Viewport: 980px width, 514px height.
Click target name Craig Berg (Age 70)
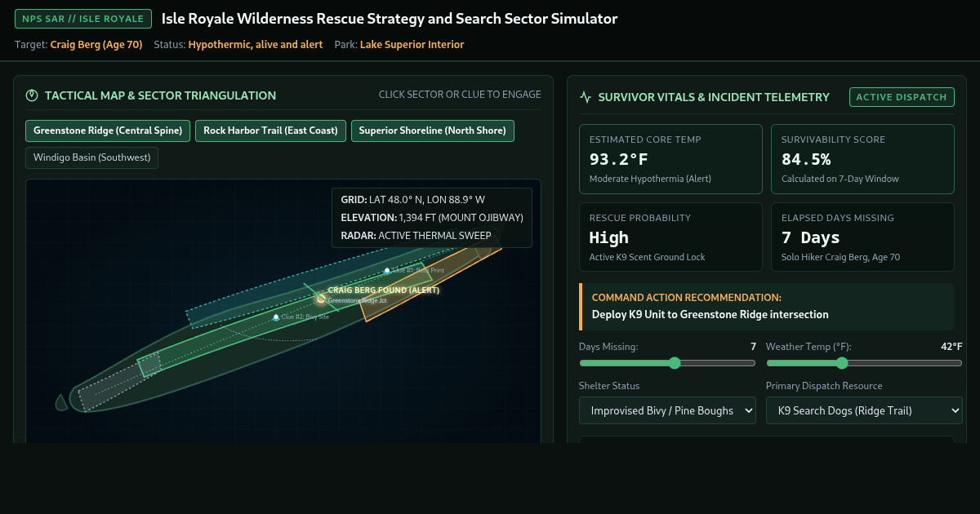[96, 45]
